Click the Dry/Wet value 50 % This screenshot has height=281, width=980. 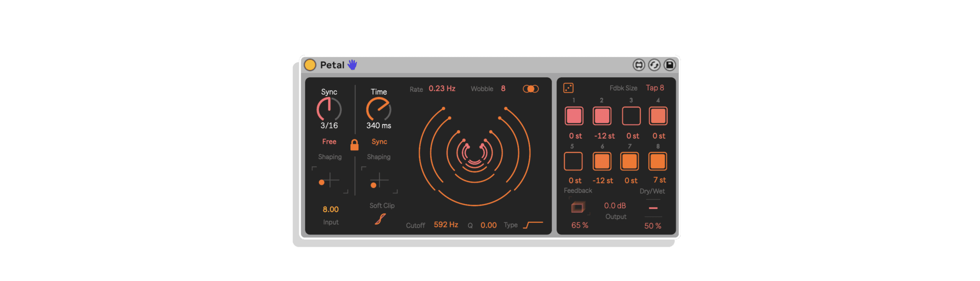653,226
